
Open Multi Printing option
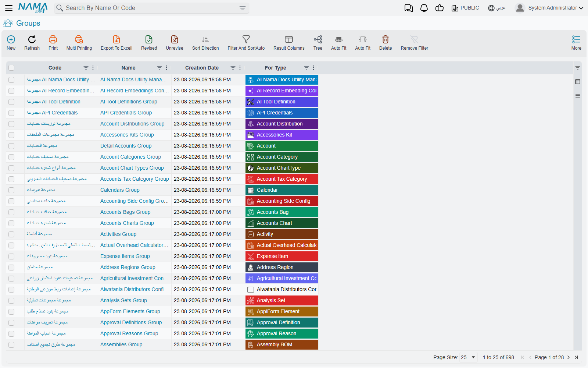[x=79, y=43]
